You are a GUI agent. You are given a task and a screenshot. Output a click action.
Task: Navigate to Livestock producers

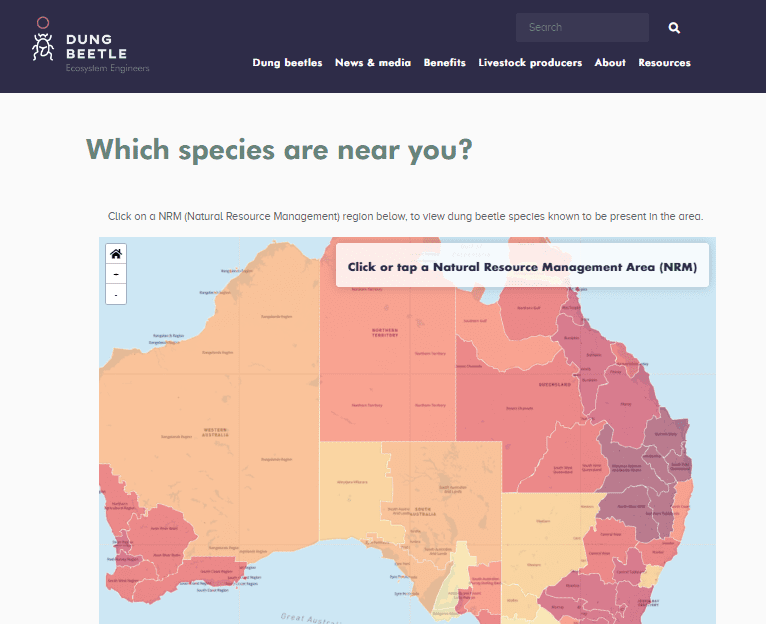point(530,62)
